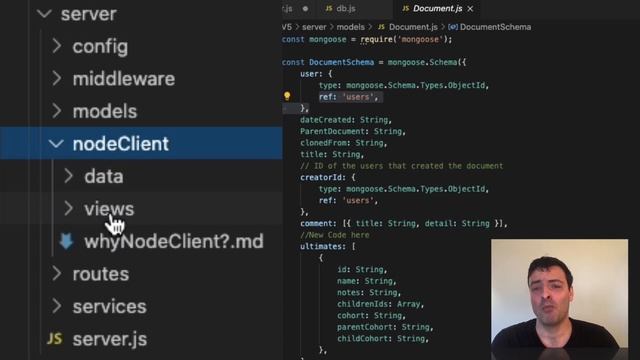
Task: Click the require('mongoose') line
Action: [x=367, y=40]
